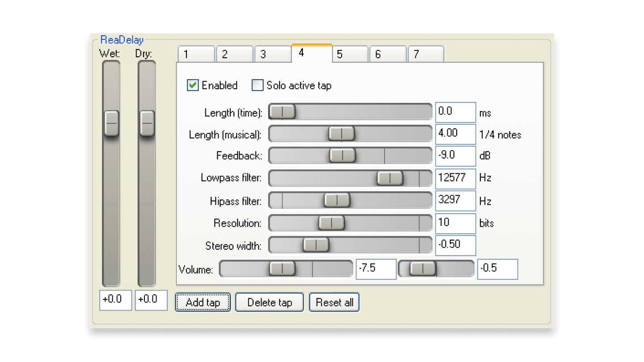Viewport: 644px width, 362px height.
Task: Switch to delay tap 1
Action: click(196, 54)
